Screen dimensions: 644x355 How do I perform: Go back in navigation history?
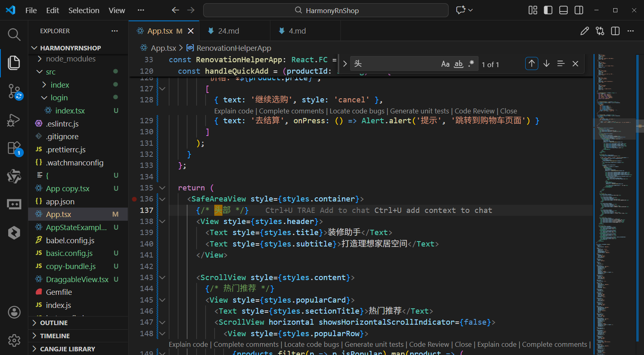click(x=175, y=10)
